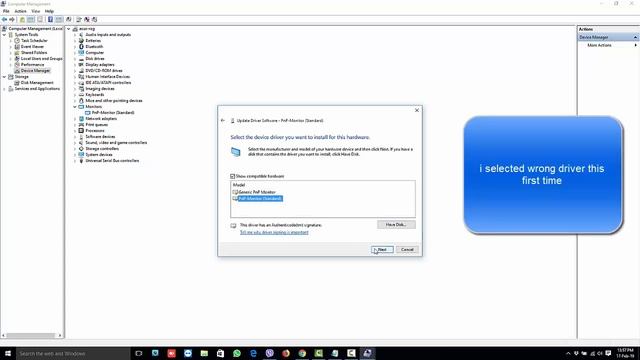
Task: Click the Audio inputs and outputs icon
Action: click(x=81, y=35)
